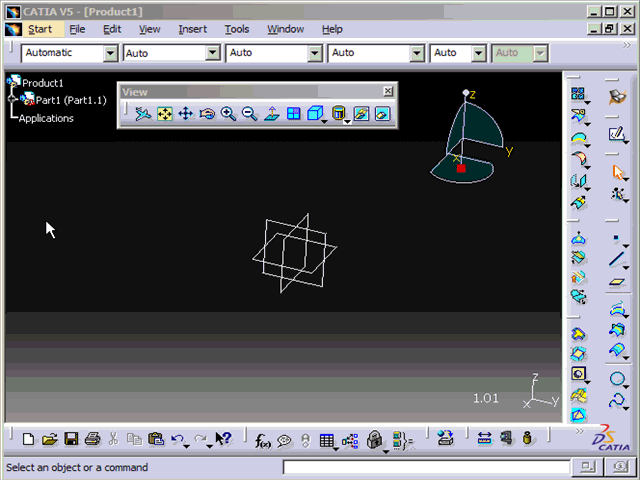The image size is (640, 480).
Task: Open the Formula f(x) tool
Action: [x=262, y=441]
